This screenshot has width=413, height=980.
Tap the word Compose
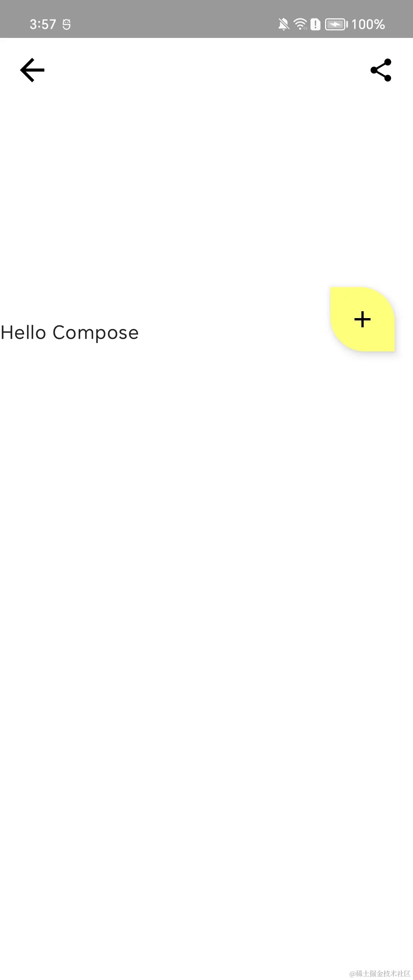pyautogui.click(x=96, y=333)
